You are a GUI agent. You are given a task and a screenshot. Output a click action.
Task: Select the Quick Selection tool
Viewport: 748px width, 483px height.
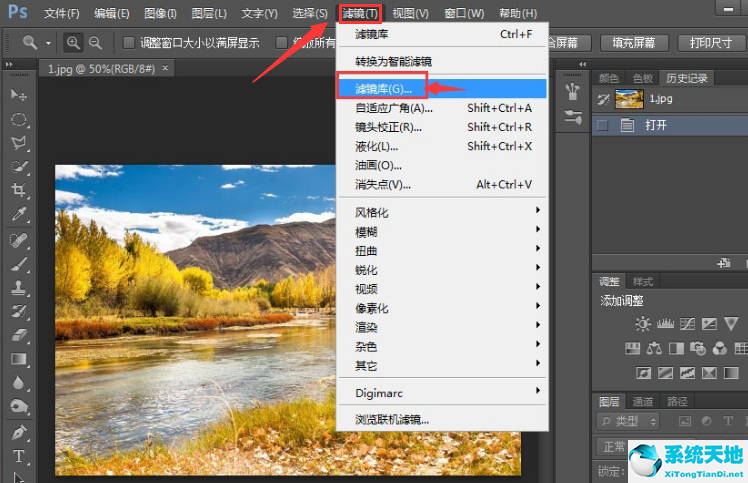click(19, 167)
